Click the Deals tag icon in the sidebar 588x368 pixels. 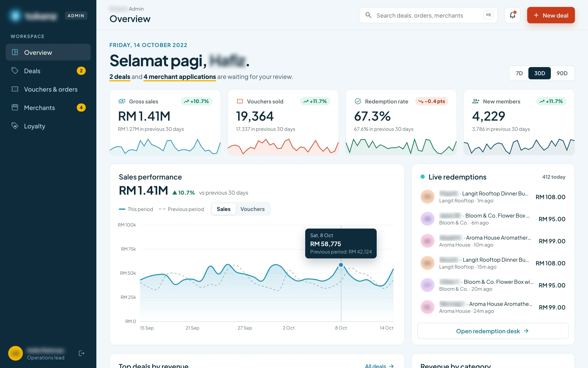(x=15, y=71)
